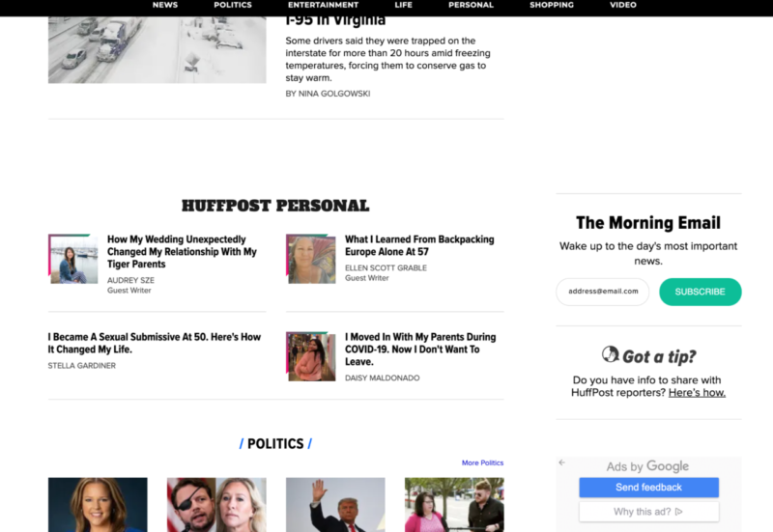Click the snowy I-95 highway thumbnail
Image resolution: width=773 pixels, height=532 pixels.
(x=157, y=50)
